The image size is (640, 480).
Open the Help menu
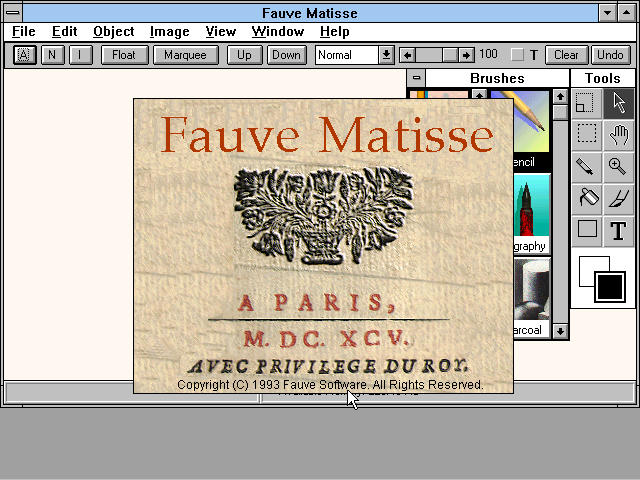click(x=335, y=31)
